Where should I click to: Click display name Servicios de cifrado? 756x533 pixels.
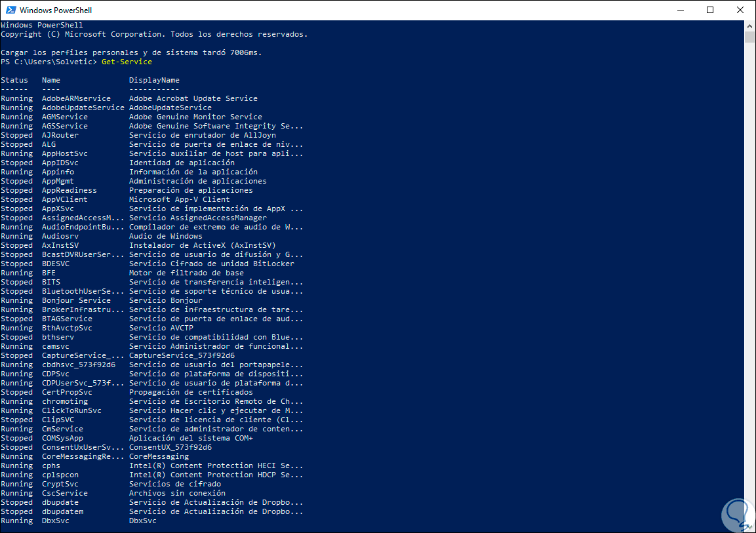(x=175, y=484)
